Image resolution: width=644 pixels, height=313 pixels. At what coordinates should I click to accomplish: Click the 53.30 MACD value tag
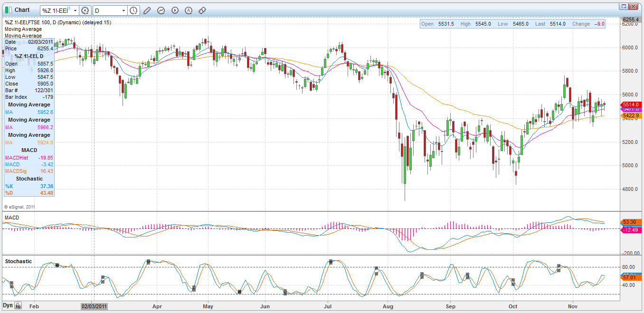[x=631, y=222]
